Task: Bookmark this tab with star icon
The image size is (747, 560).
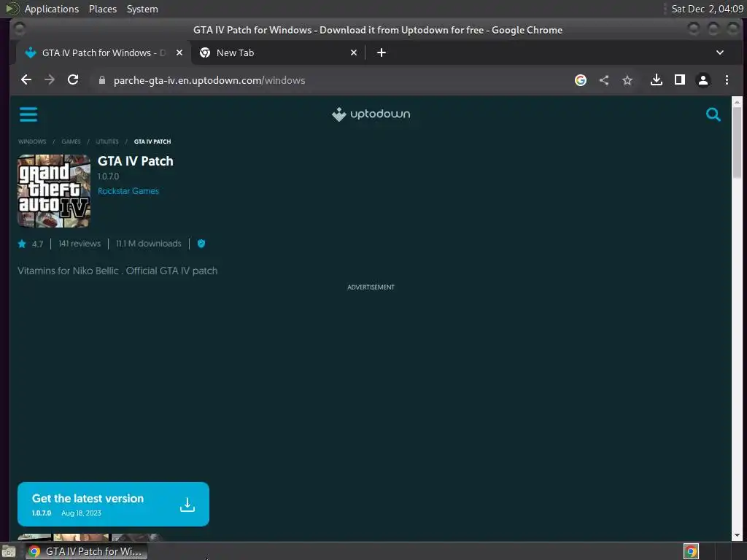Action: coord(627,80)
